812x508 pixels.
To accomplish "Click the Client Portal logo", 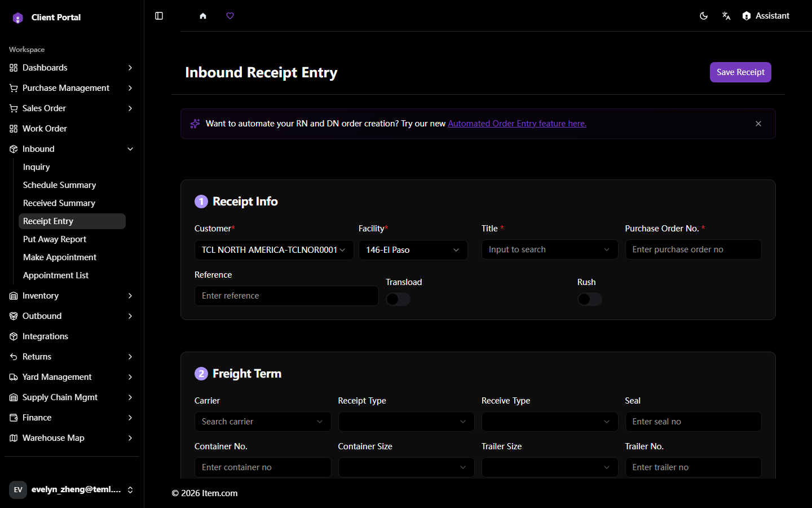I will (x=18, y=17).
